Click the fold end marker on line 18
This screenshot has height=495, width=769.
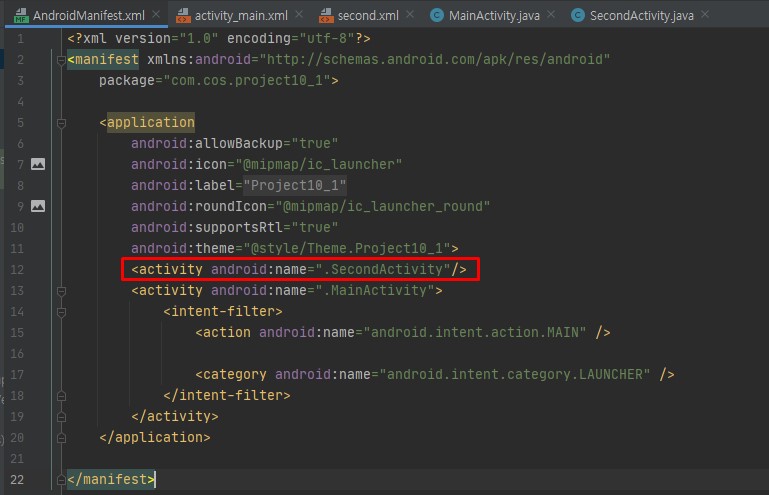pyautogui.click(x=61, y=396)
